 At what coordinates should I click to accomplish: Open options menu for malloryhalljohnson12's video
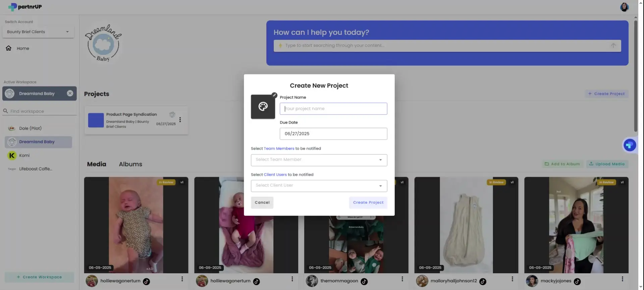tap(512, 279)
